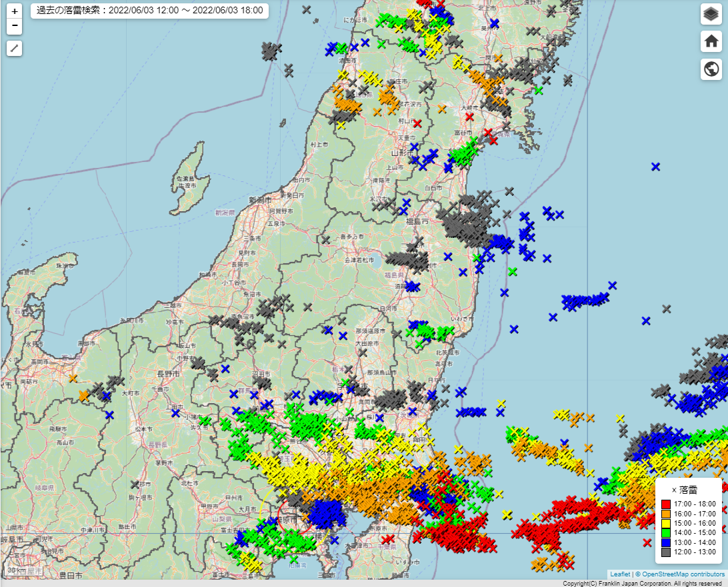Select the gray 12:00 - 13:00 legend swatch
This screenshot has height=587, width=728.
(x=666, y=552)
